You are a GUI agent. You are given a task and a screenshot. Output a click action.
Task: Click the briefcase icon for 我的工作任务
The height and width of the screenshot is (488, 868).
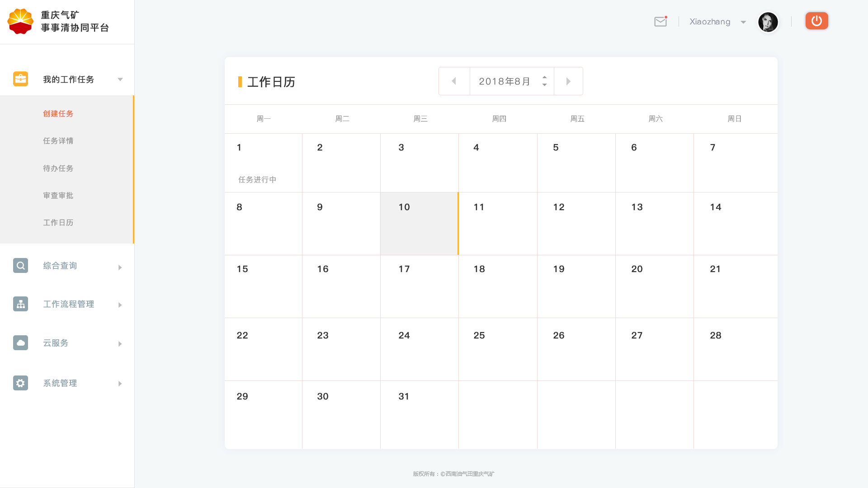coord(20,79)
